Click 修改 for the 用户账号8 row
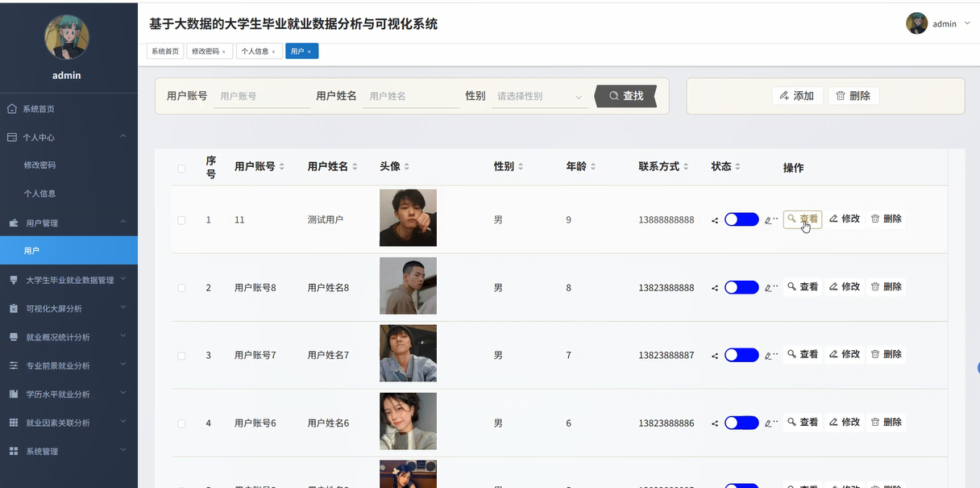Viewport: 980px width, 488px height. [845, 286]
